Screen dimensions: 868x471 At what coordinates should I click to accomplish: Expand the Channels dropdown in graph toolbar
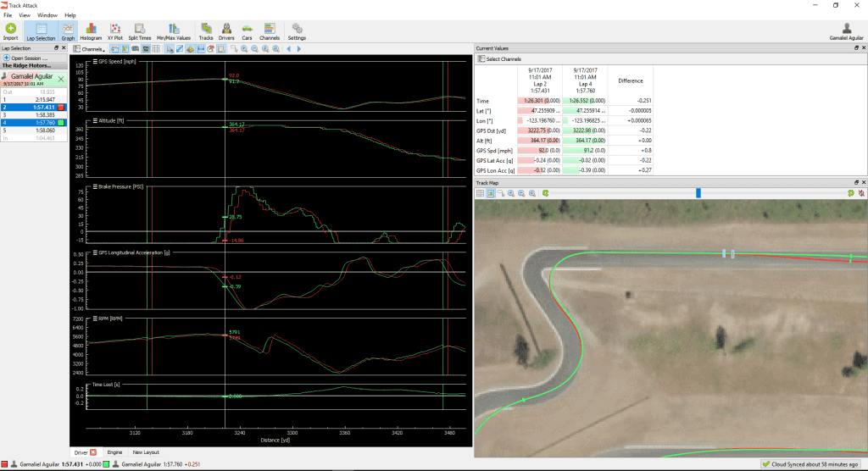(89, 49)
